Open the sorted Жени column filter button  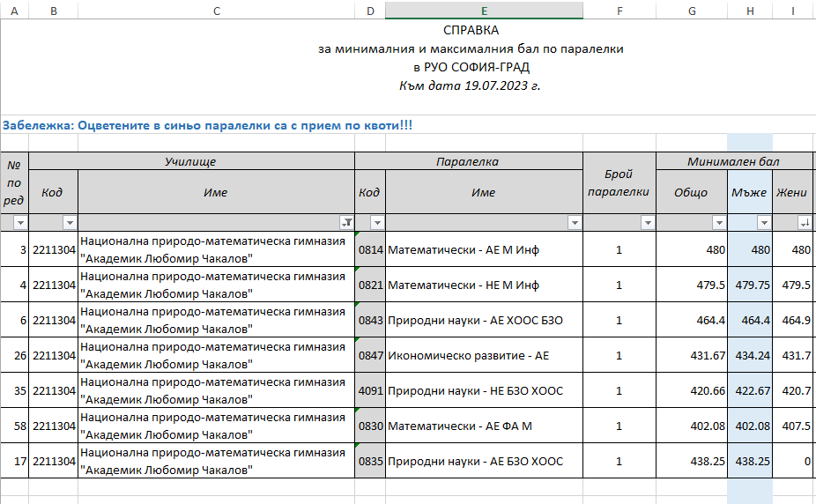click(x=805, y=223)
